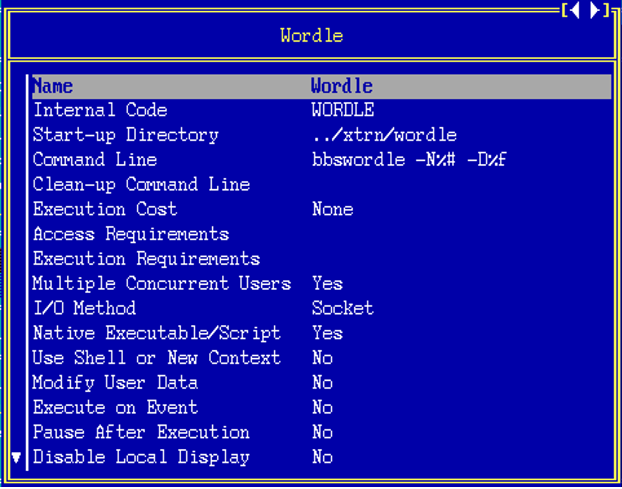Viewport: 622px width, 489px height.
Task: Click the "Yes" value for Native Executable/Script
Action: pyautogui.click(x=327, y=333)
